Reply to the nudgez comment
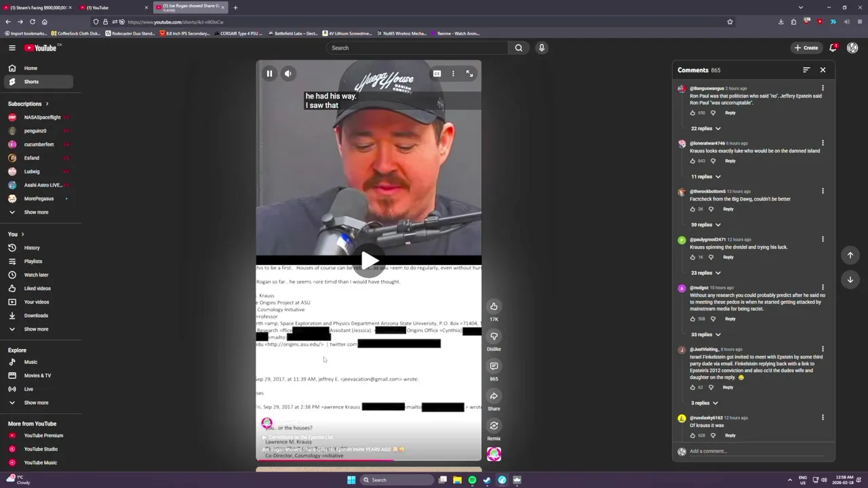The image size is (868, 488). 730,319
